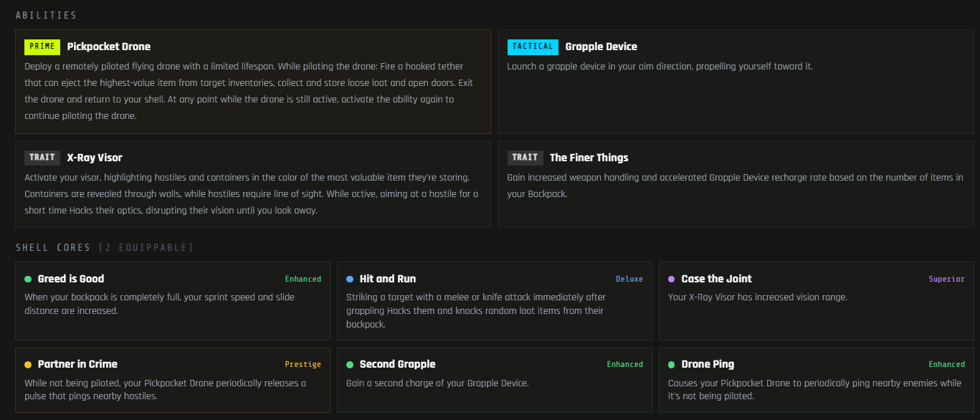Image resolution: width=980 pixels, height=420 pixels.
Task: Click the Drone Ping description text
Action: coord(815,389)
